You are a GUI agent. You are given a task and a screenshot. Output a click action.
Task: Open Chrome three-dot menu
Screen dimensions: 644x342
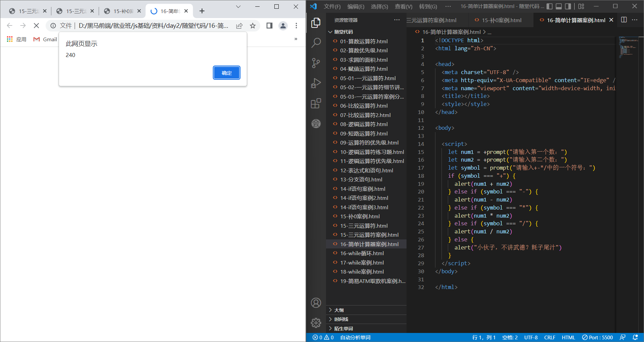(x=296, y=26)
